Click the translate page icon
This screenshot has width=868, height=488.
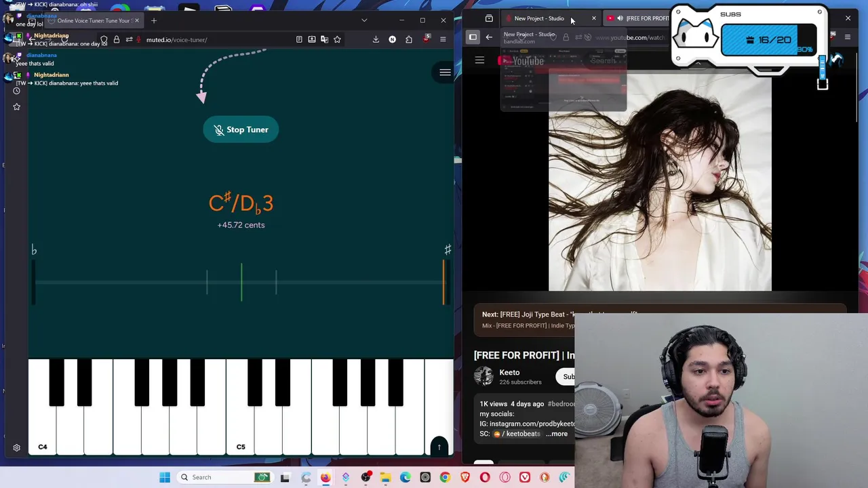(324, 39)
